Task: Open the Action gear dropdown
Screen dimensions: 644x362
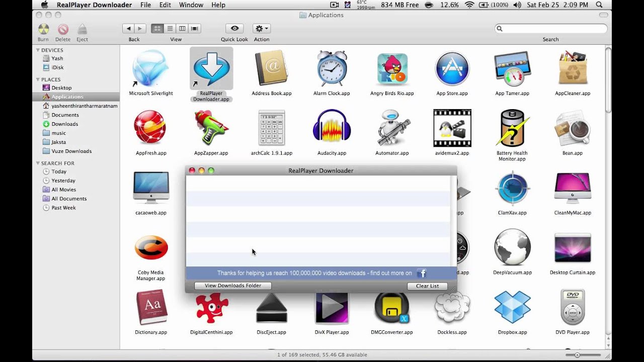Action: (261, 29)
